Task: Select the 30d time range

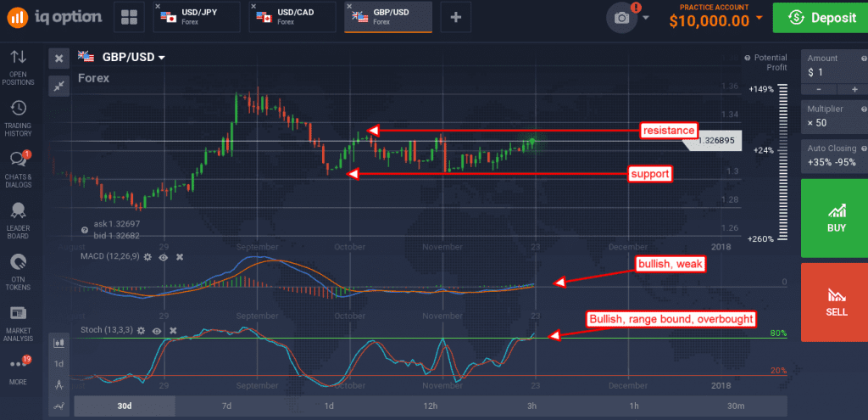Action: tap(125, 406)
